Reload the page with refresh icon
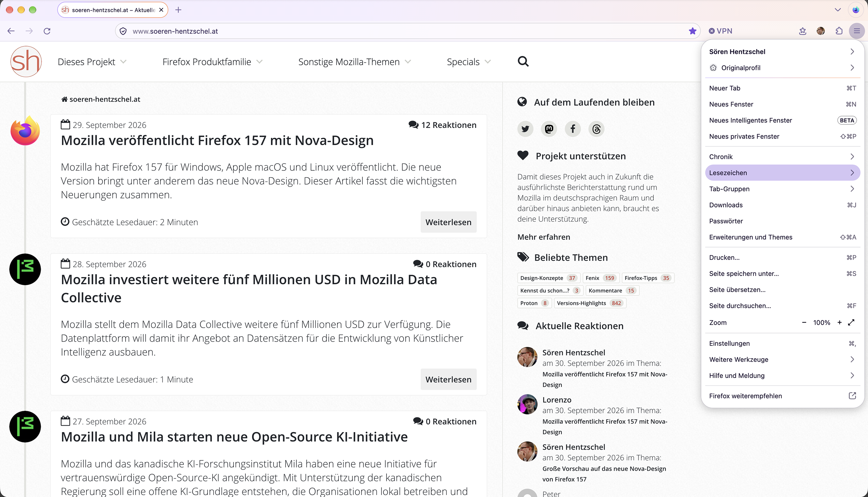 pyautogui.click(x=47, y=31)
